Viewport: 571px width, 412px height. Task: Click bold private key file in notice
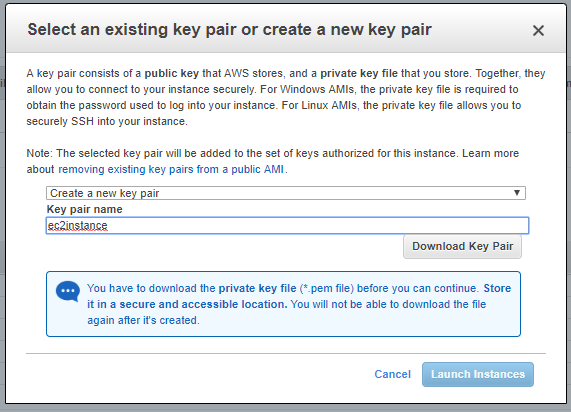tap(257, 289)
